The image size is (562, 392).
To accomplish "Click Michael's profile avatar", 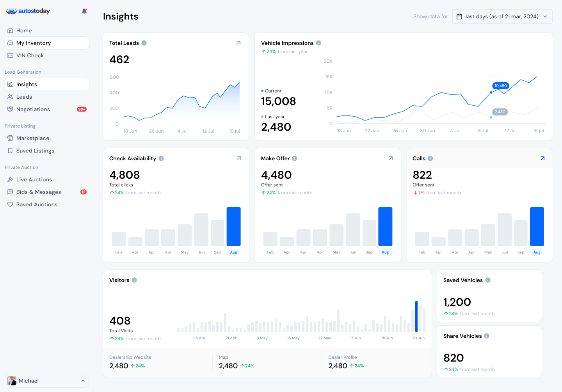I will (12, 381).
